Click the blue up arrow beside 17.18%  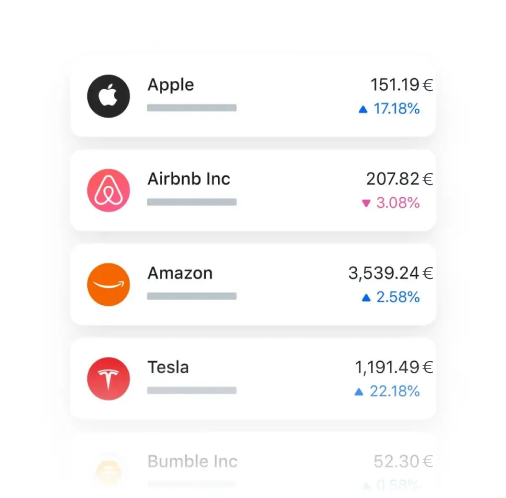coord(363,109)
